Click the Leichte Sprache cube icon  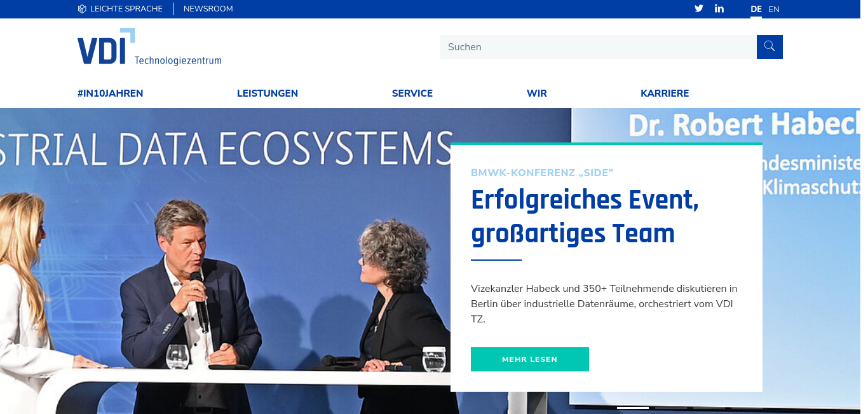pyautogui.click(x=82, y=9)
